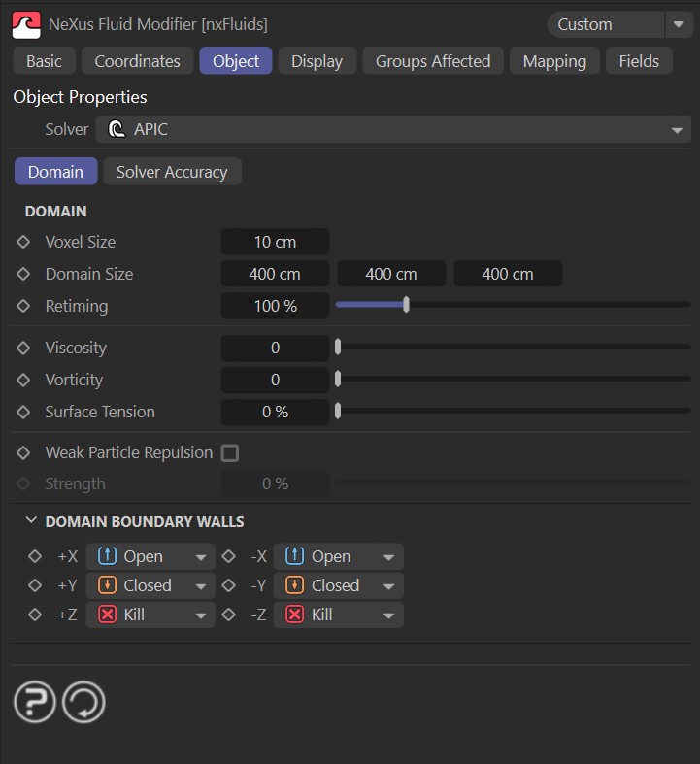700x764 pixels.
Task: Open the +X wall Open dropdown
Action: (x=150, y=556)
